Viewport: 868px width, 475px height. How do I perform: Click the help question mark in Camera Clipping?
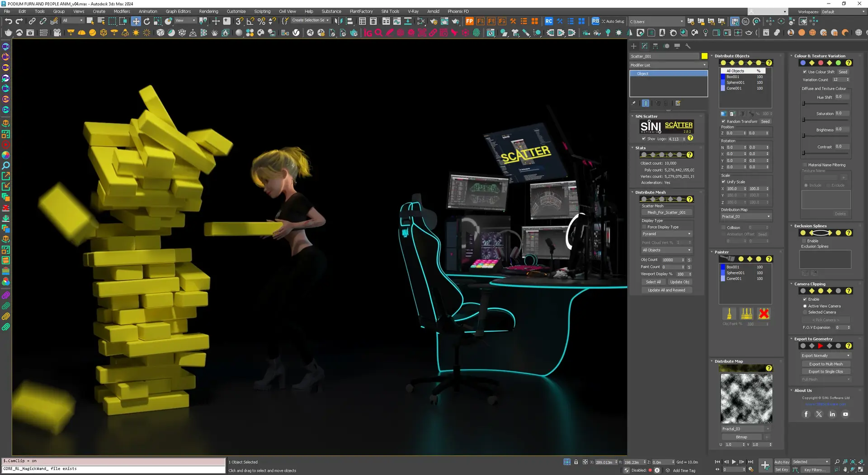(x=849, y=291)
